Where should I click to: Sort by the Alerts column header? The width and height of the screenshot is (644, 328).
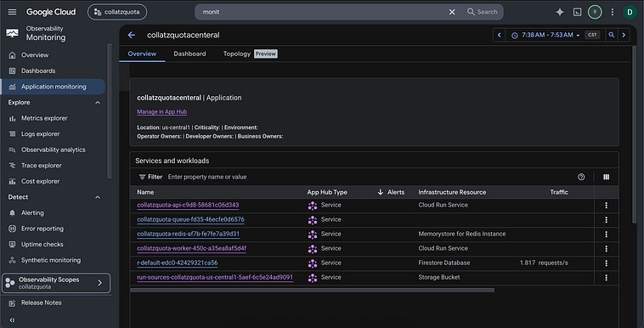(391, 192)
